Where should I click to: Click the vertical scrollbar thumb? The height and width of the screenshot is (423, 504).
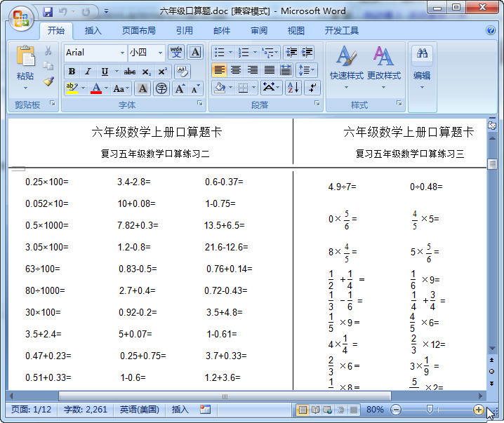492,164
